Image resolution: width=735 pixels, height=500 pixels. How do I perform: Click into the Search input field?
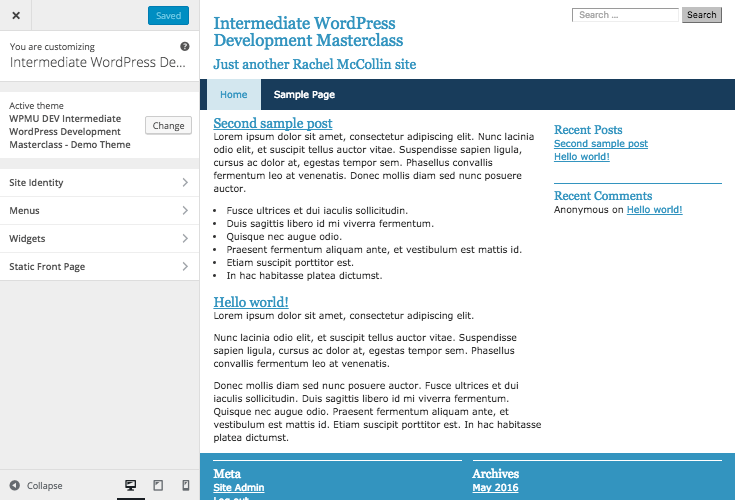[625, 15]
